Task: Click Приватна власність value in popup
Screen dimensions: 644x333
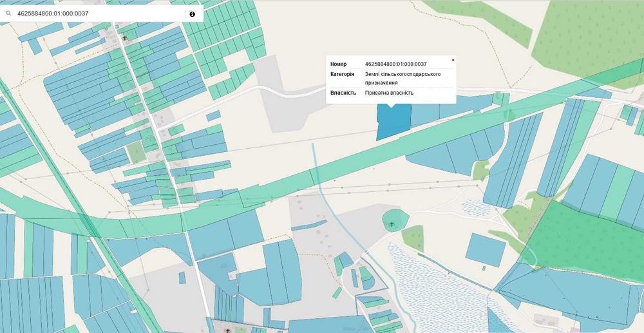Action: (x=389, y=93)
